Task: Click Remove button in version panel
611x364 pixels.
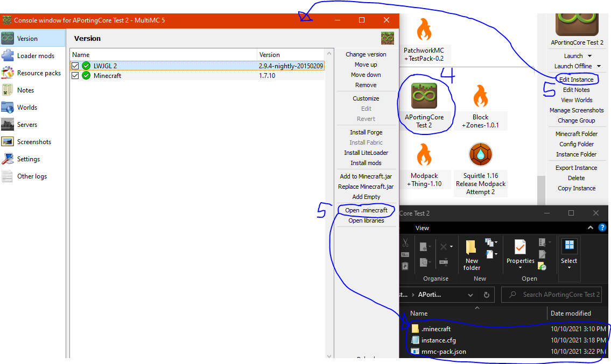Action: pos(366,85)
